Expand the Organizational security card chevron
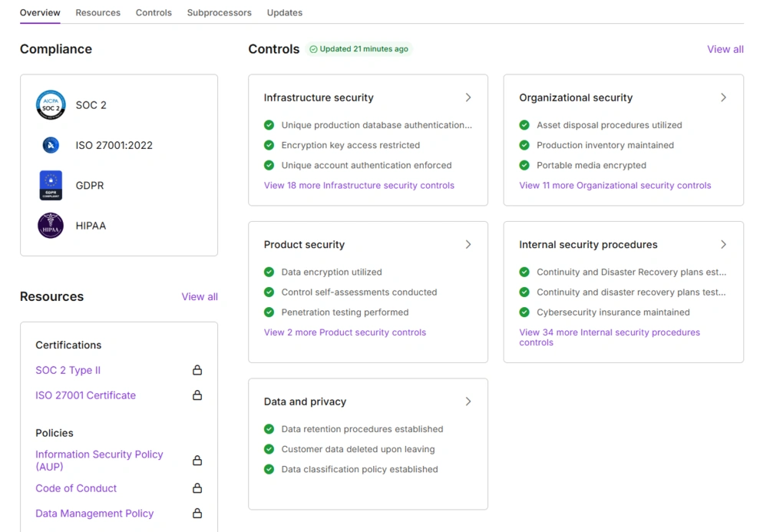Screen dimensions: 783x532 (x=722, y=97)
